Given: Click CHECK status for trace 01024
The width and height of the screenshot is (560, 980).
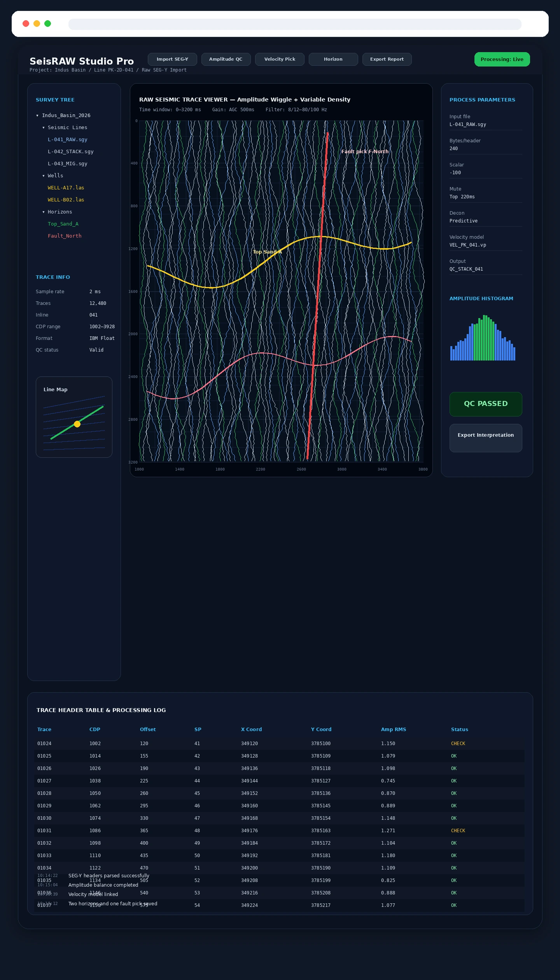Looking at the screenshot, I should tap(458, 744).
